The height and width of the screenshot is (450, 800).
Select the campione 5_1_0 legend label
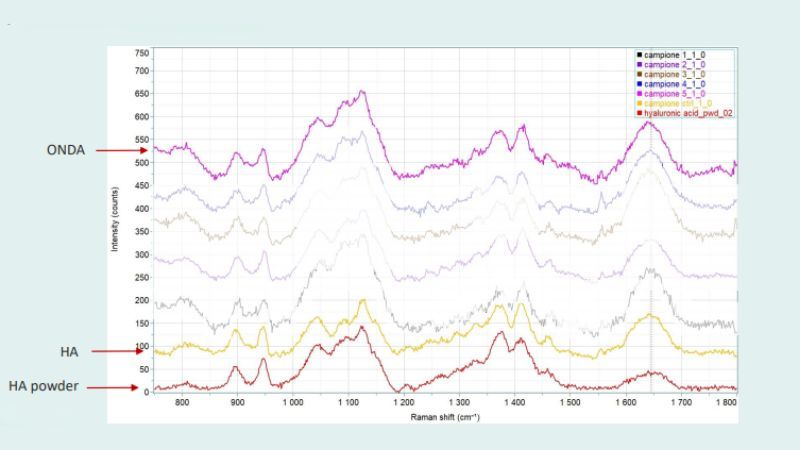click(674, 93)
